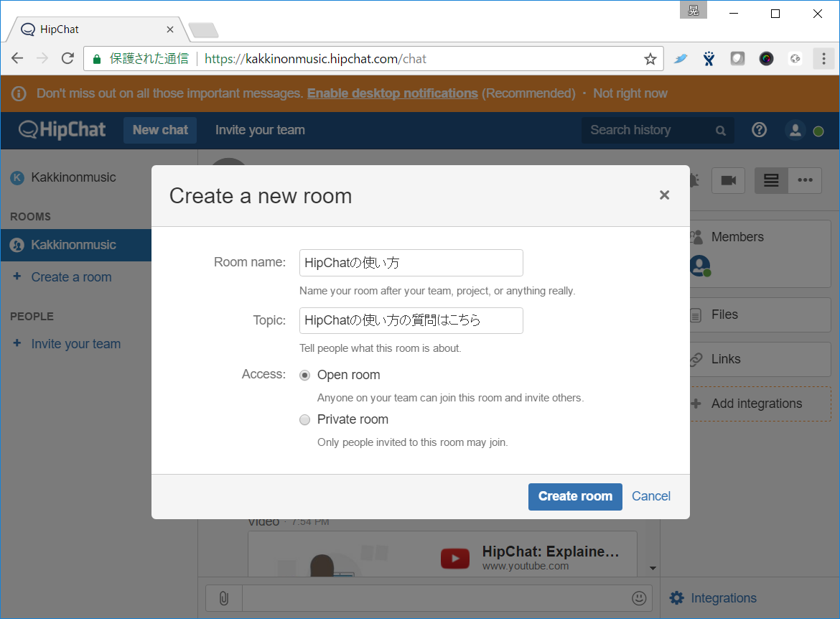Screen dimensions: 840x619
Task: Click the notification banner info icon
Action: 19,94
